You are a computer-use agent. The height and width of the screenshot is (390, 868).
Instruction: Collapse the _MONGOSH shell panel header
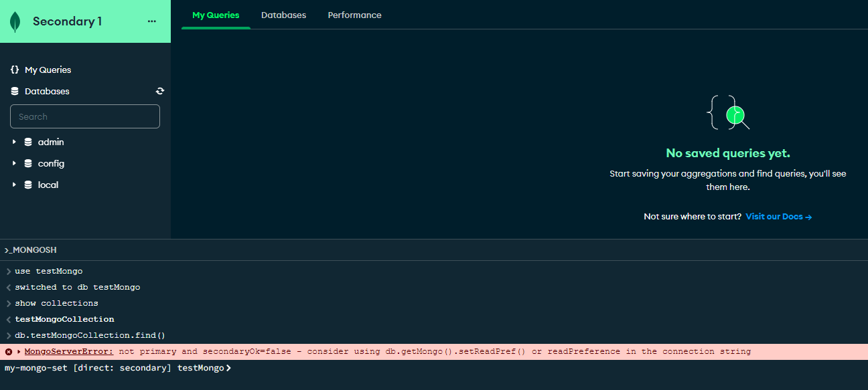[31, 250]
